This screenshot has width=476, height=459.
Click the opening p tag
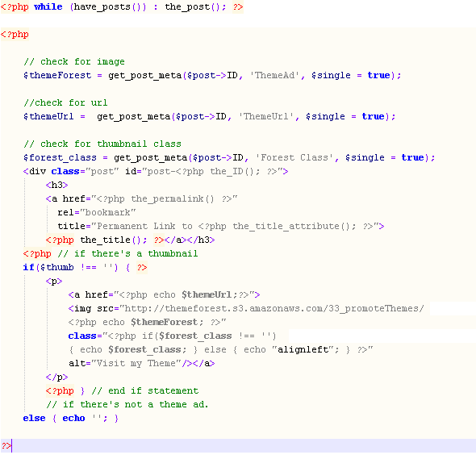coord(54,281)
